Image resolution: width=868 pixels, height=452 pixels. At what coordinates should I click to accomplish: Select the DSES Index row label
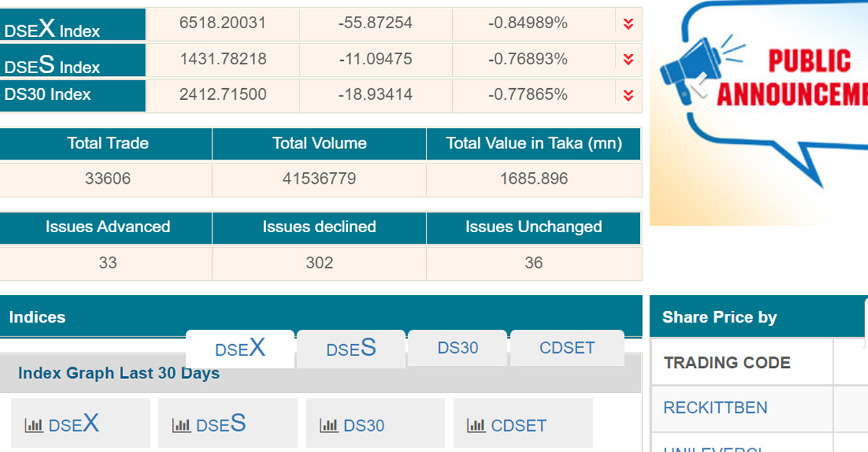[52, 65]
